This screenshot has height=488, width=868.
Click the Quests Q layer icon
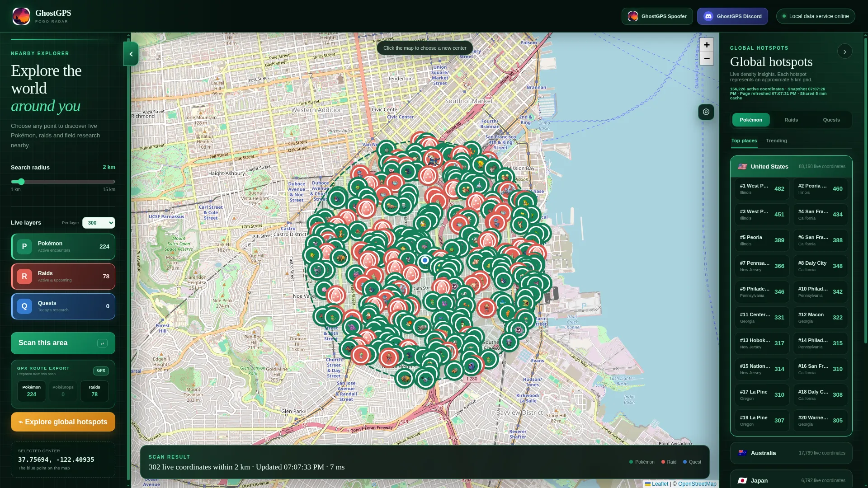[24, 306]
